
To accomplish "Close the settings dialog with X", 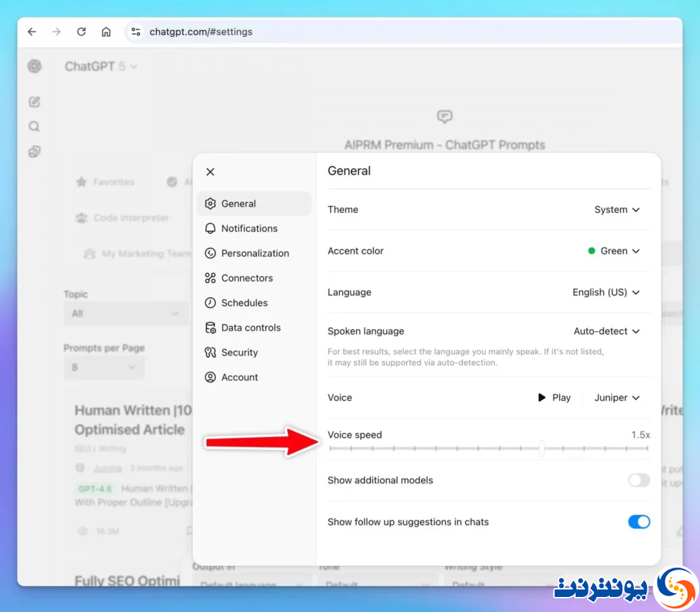I will tap(211, 171).
